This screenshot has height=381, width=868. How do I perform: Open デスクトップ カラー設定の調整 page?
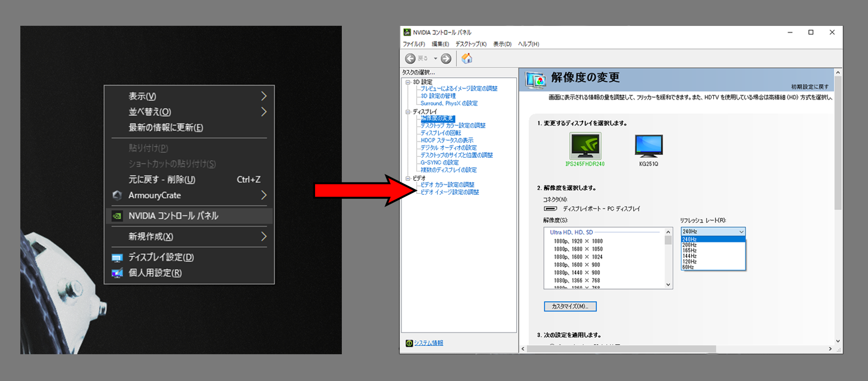pyautogui.click(x=453, y=126)
